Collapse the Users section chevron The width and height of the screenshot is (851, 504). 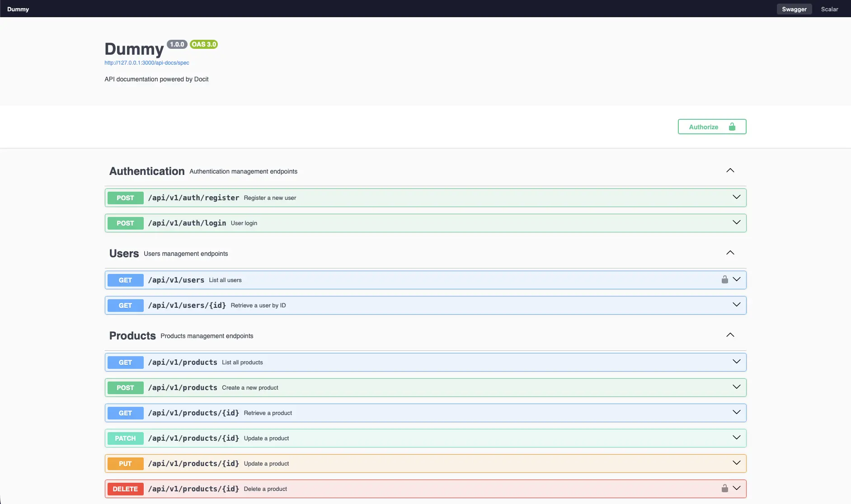pyautogui.click(x=730, y=253)
